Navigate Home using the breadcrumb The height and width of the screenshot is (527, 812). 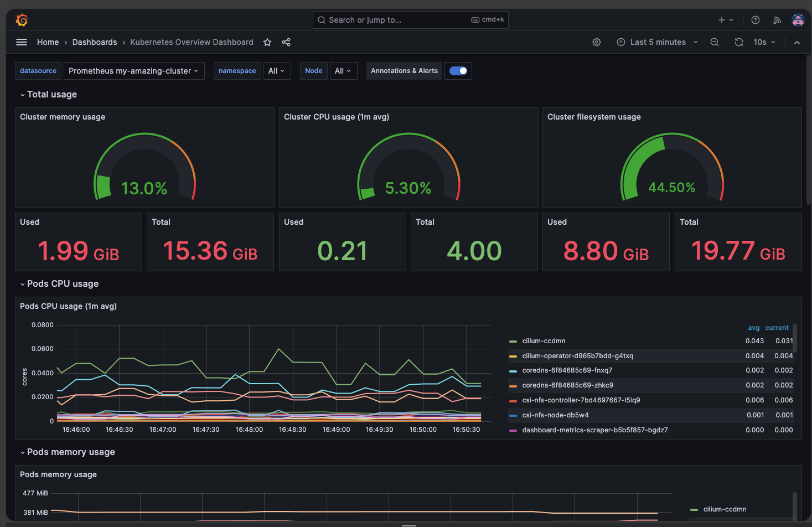[48, 42]
